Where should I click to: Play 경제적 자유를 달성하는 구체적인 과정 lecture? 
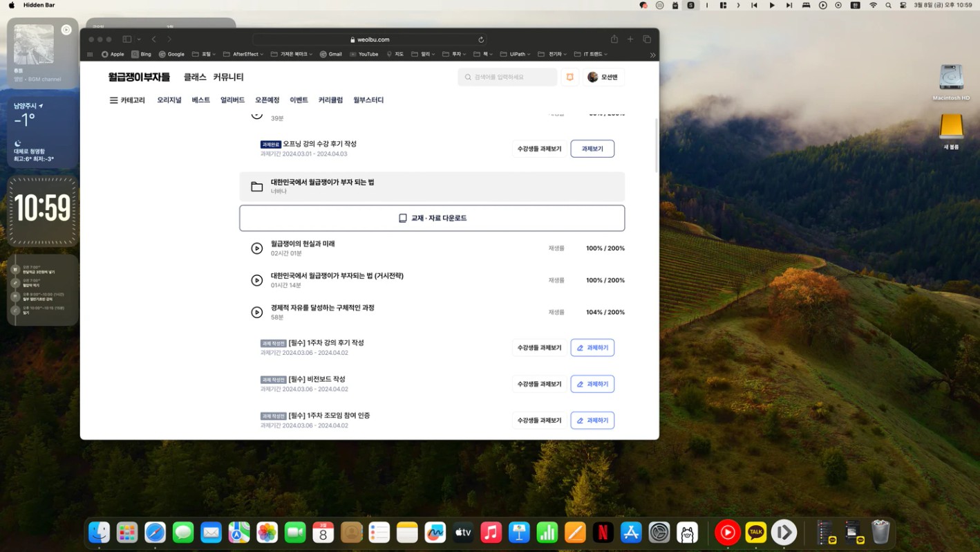[257, 312]
